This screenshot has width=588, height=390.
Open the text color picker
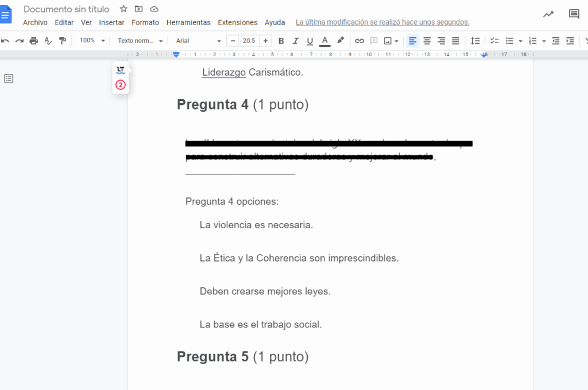[x=324, y=41]
